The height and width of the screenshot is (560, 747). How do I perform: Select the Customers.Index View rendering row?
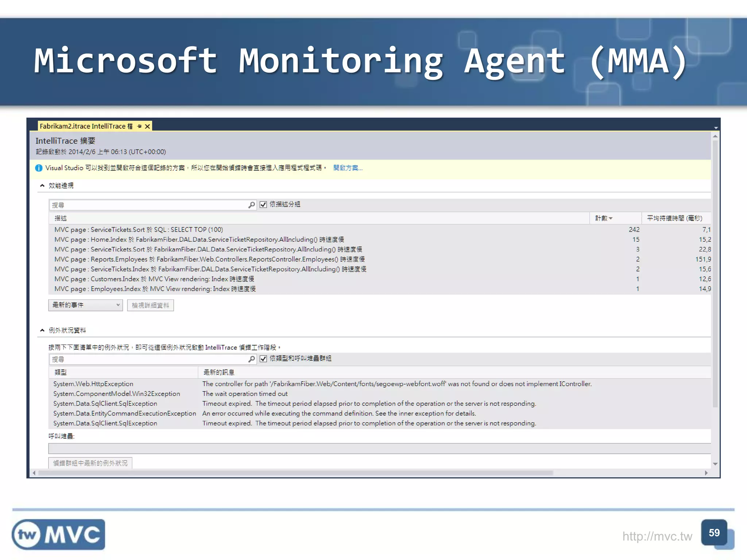click(380, 279)
